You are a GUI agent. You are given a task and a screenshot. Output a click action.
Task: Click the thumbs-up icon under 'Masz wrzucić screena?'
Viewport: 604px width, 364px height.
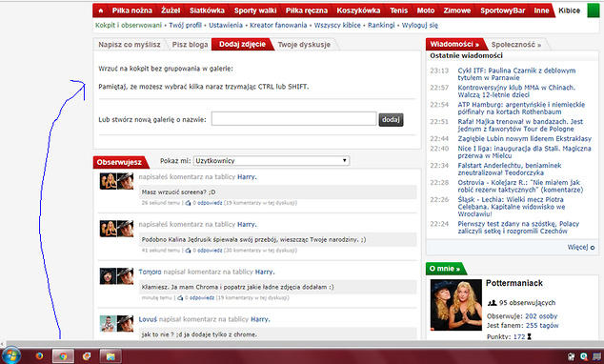click(188, 203)
